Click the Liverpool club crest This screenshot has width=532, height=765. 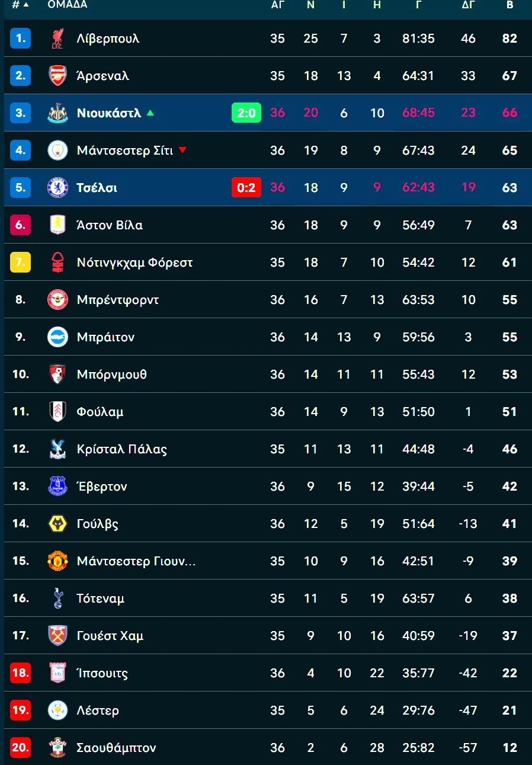click(x=57, y=39)
